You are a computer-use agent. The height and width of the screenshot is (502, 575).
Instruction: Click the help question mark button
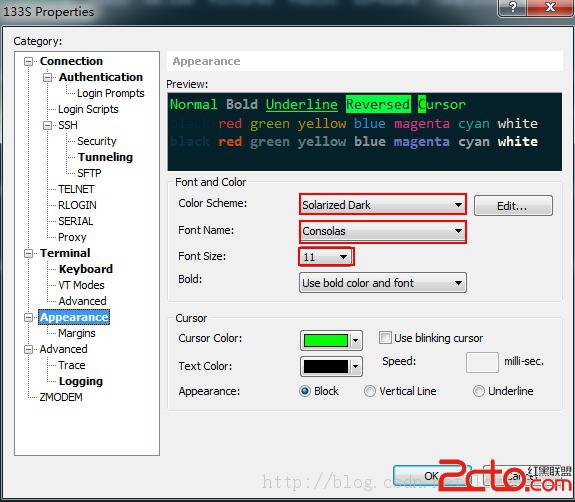tap(512, 7)
